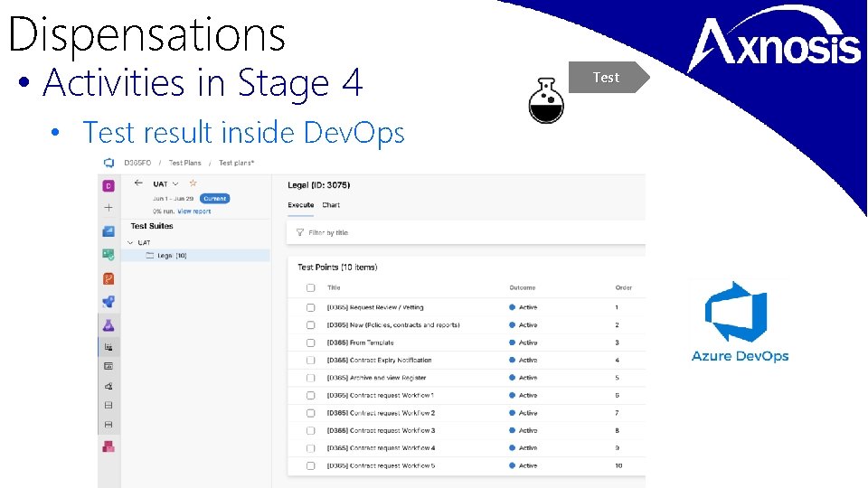868x488 pixels.
Task: Focus the Filter by title field
Action: tap(467, 232)
